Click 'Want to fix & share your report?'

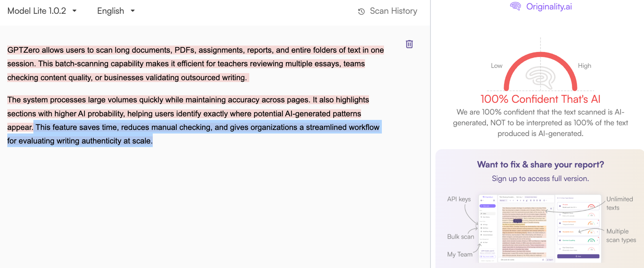540,165
